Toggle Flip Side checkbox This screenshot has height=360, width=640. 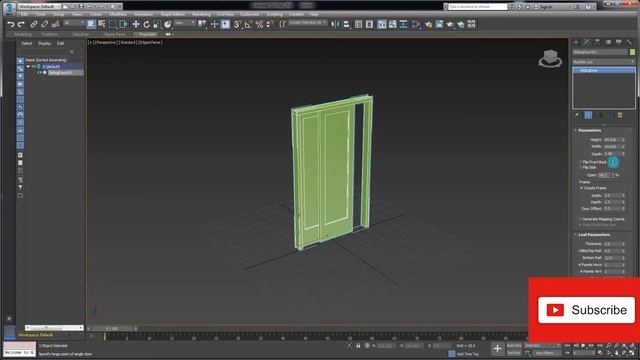coord(580,167)
